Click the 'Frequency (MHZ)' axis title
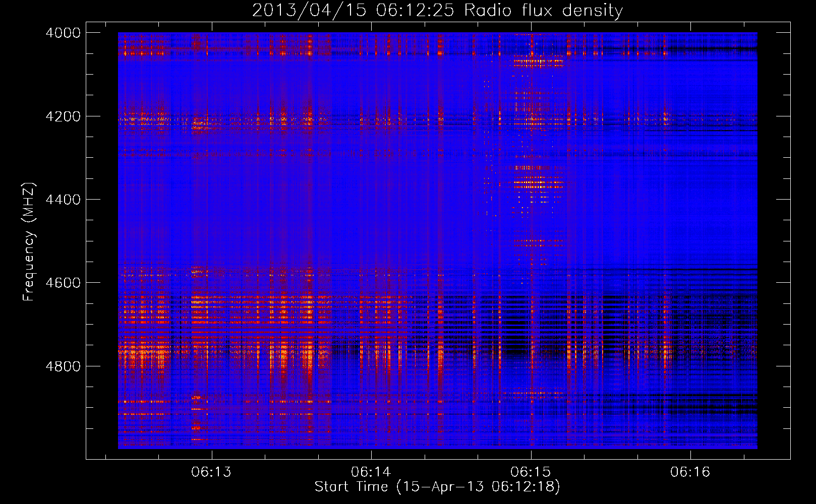Image resolution: width=816 pixels, height=504 pixels. [29, 242]
